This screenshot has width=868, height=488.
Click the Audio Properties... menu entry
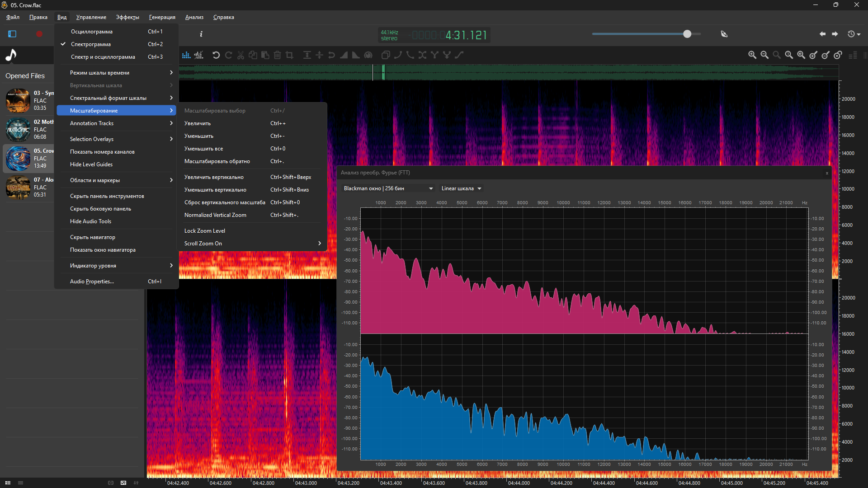tap(92, 282)
